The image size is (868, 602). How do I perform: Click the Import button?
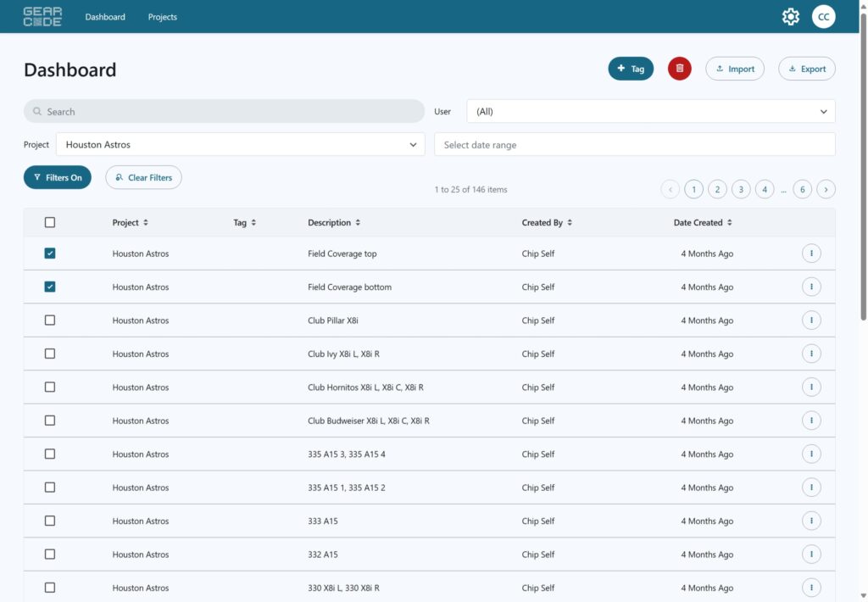[735, 69]
